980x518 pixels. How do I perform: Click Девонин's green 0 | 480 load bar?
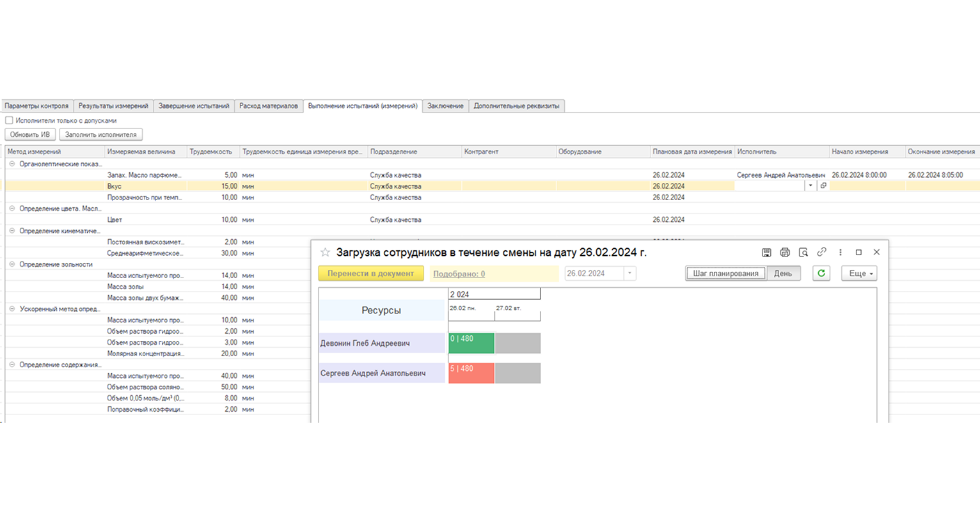click(x=471, y=343)
